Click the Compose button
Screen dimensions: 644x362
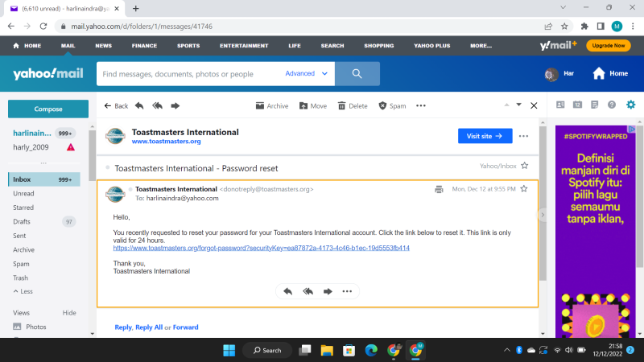point(48,109)
